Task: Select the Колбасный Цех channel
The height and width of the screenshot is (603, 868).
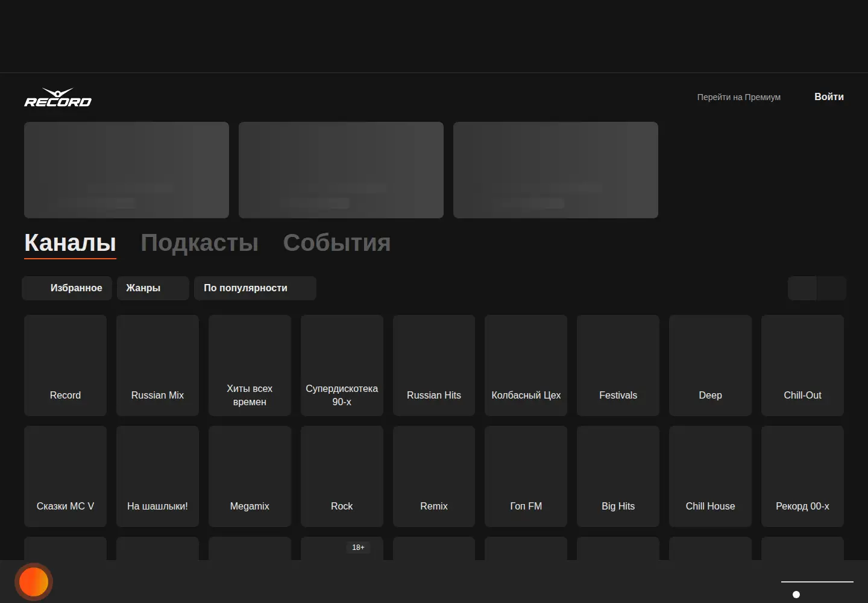Action: [x=526, y=365]
